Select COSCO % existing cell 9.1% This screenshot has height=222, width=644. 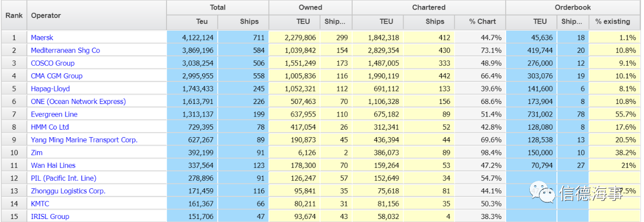click(615, 63)
